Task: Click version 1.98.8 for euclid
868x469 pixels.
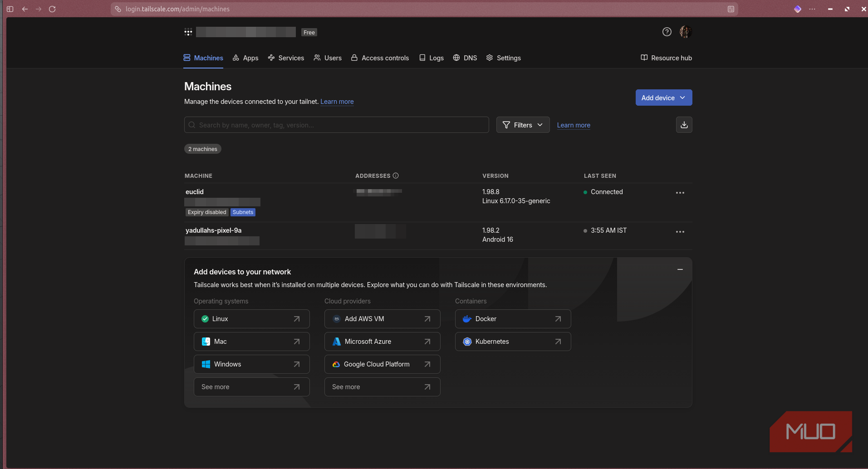Action: click(x=491, y=192)
